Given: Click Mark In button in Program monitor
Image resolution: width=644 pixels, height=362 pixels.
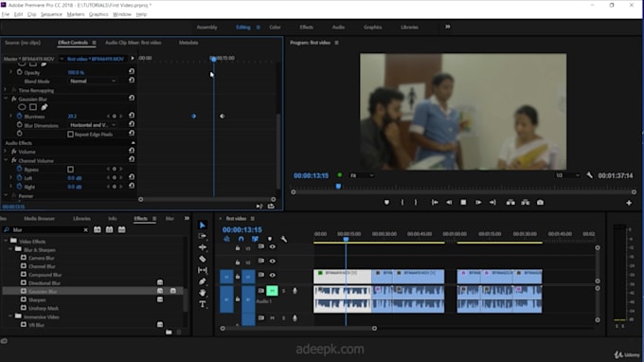Looking at the screenshot, I should 402,203.
